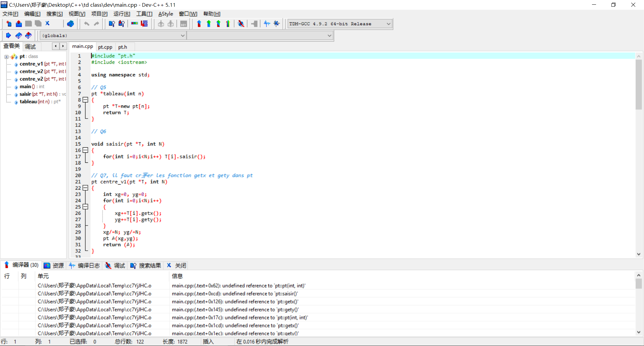This screenshot has width=644, height=346.
Task: Click the DEV project options icon
Action: tap(183, 24)
